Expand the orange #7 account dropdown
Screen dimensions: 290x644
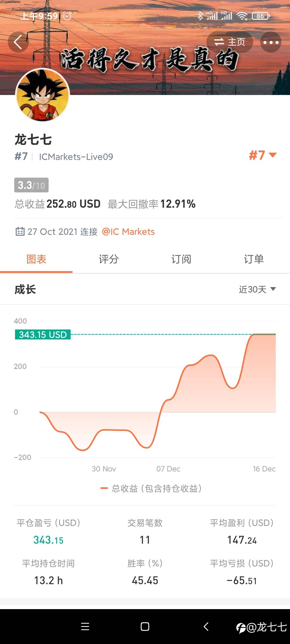click(x=263, y=155)
